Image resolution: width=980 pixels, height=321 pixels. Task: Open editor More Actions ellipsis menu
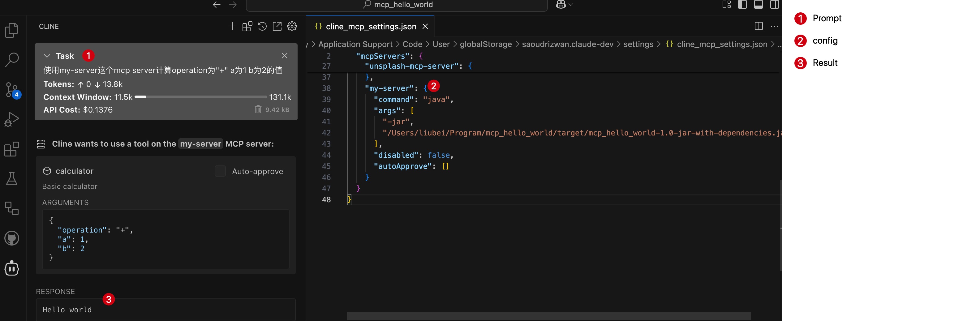774,26
